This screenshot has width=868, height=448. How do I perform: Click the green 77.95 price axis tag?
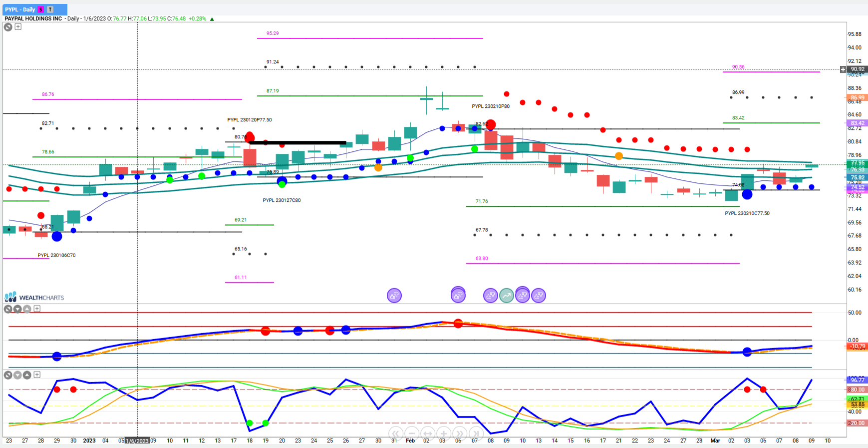[858, 163]
